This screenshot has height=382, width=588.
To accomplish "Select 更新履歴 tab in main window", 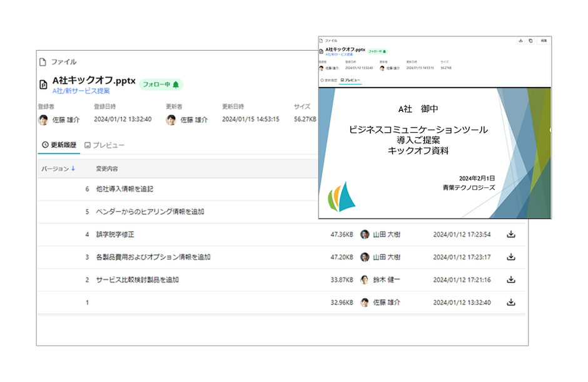I will (59, 145).
